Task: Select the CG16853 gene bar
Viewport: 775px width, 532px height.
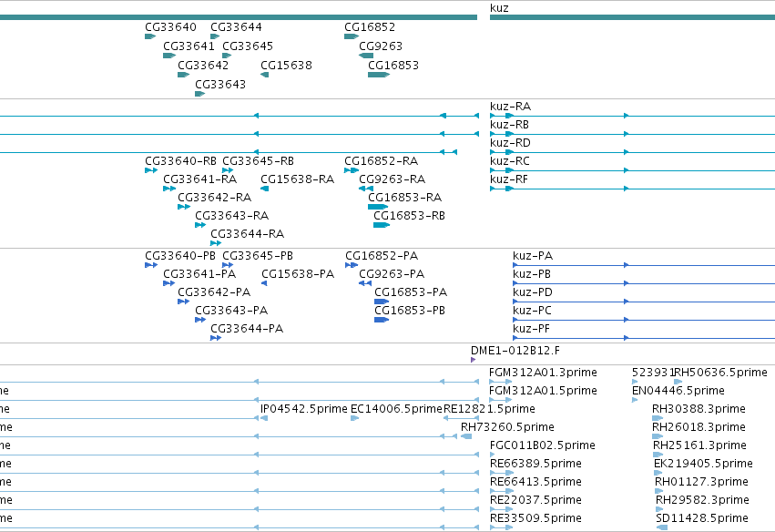Action: click(x=379, y=75)
